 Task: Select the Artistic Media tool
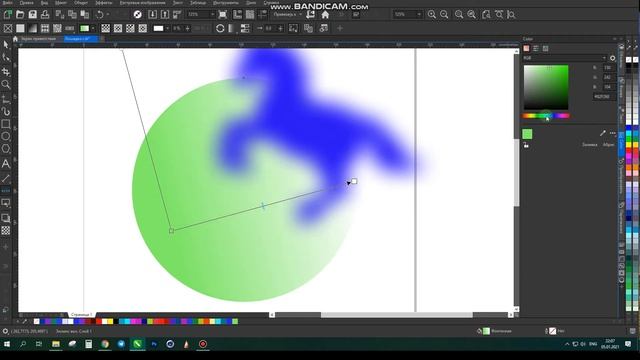pyautogui.click(x=6, y=111)
